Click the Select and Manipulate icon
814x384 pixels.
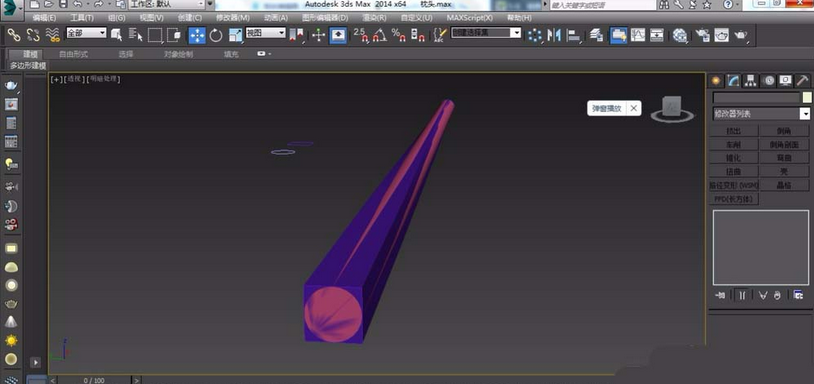318,35
